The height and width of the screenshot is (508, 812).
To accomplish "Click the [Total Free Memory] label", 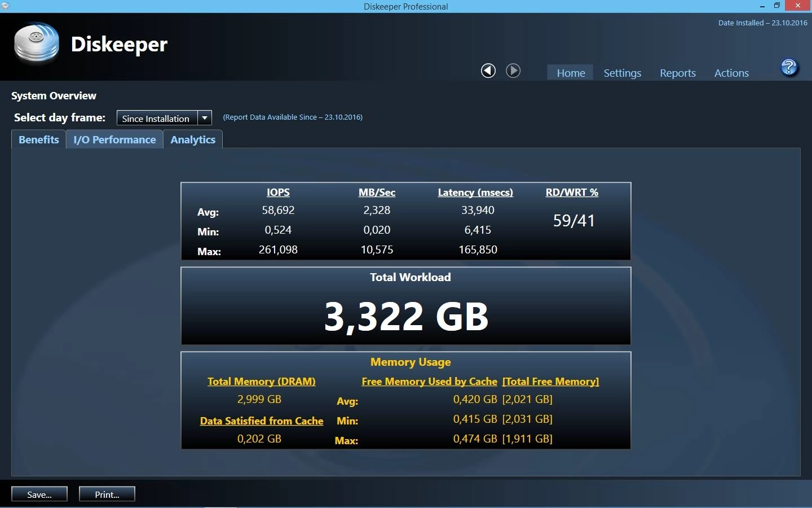I will [x=550, y=382].
